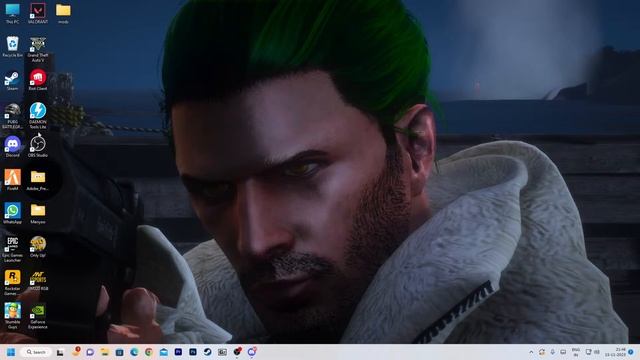Viewport: 640px width, 360px height.
Task: Open the red and black app on taskbar
Action: pos(237,351)
